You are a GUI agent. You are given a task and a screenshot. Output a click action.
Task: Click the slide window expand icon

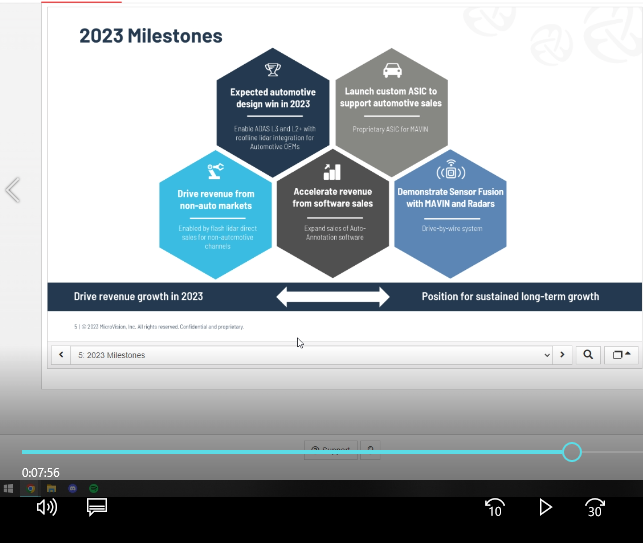621,355
